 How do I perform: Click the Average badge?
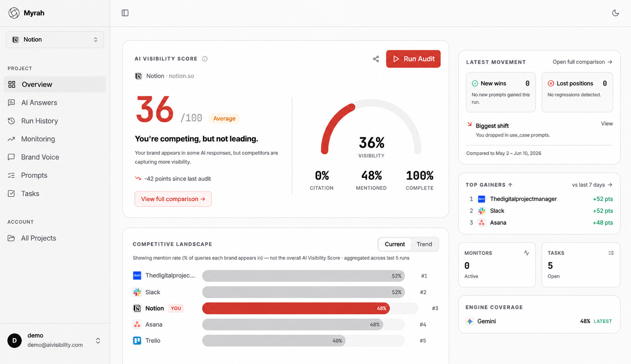click(x=224, y=118)
